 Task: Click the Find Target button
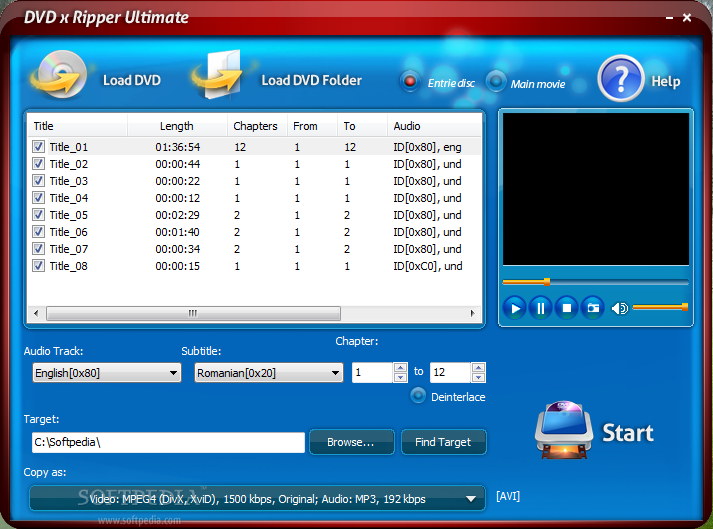443,442
